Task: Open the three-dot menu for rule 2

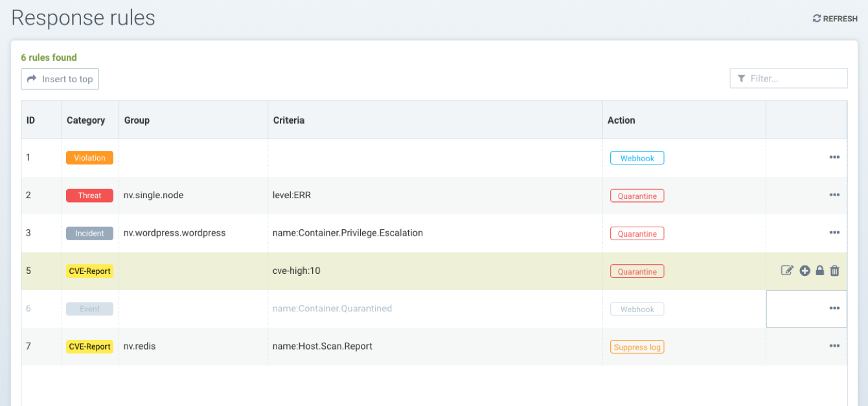Action: [834, 195]
